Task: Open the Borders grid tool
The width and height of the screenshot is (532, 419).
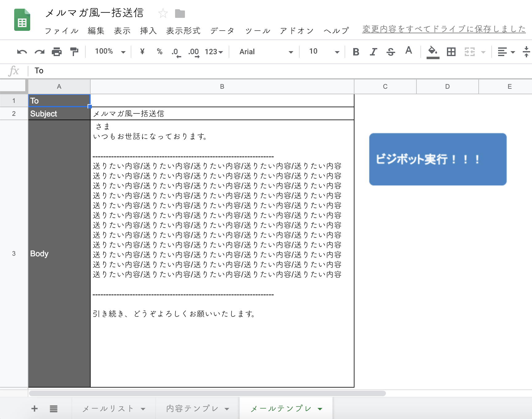Action: coord(451,52)
